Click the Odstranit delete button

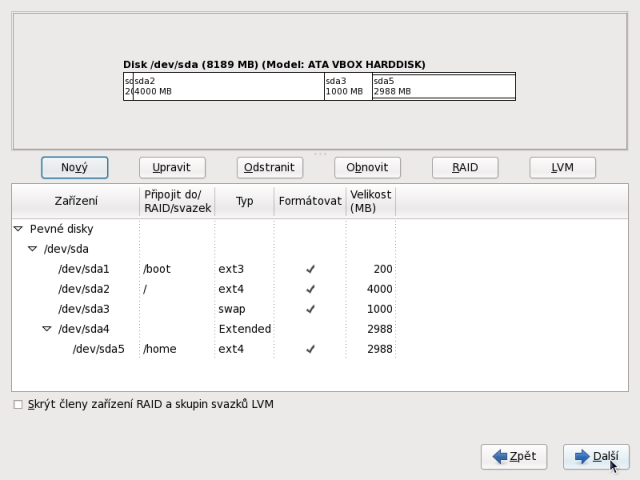(269, 167)
